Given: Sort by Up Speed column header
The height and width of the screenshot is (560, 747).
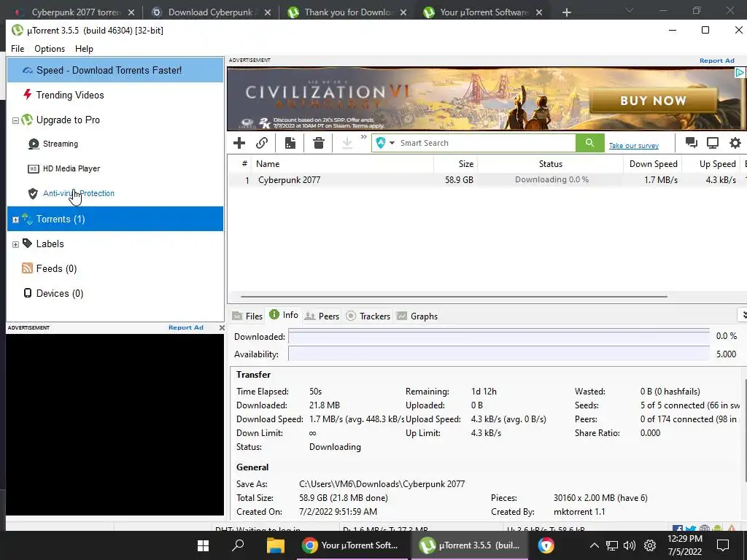Looking at the screenshot, I should [x=711, y=164].
